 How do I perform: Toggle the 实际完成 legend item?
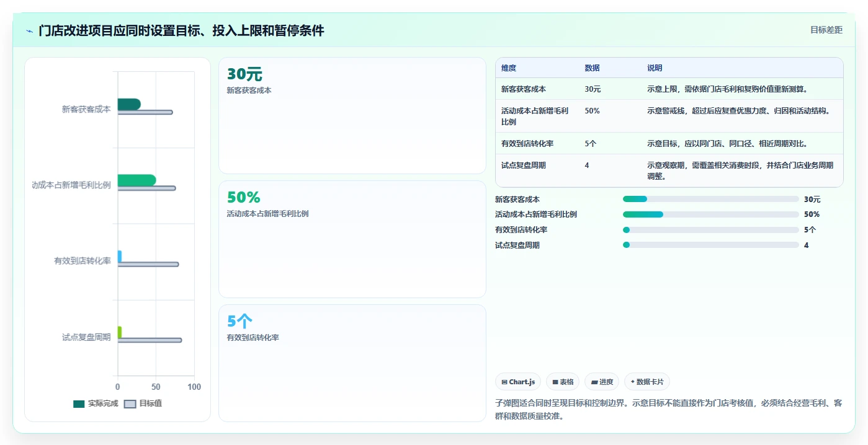point(96,403)
